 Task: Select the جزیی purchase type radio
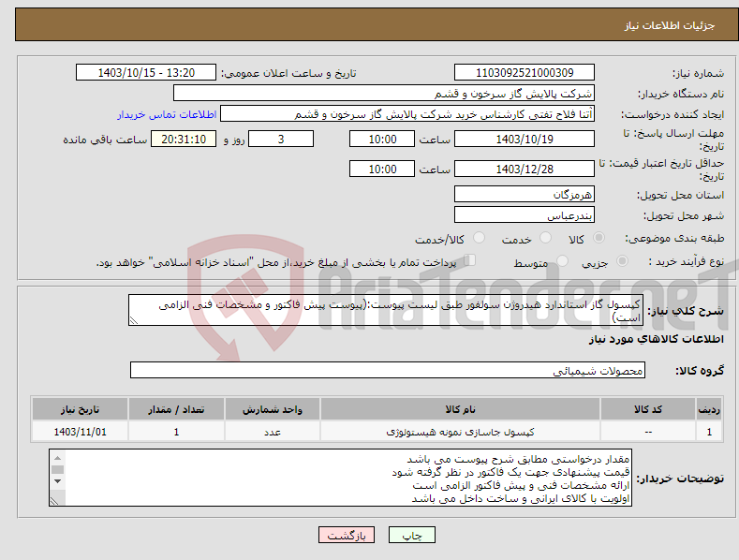pos(622,260)
